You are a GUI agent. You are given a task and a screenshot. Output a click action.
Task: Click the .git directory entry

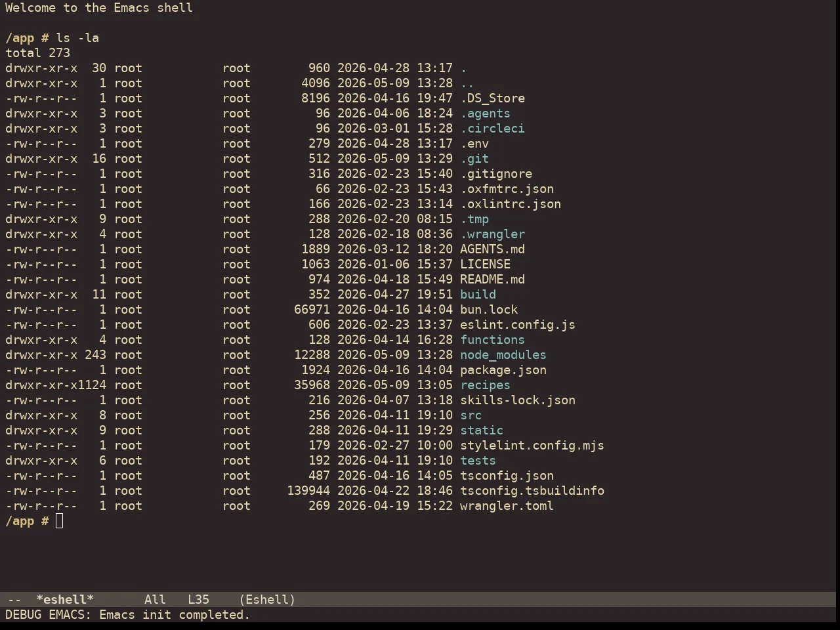coord(474,159)
